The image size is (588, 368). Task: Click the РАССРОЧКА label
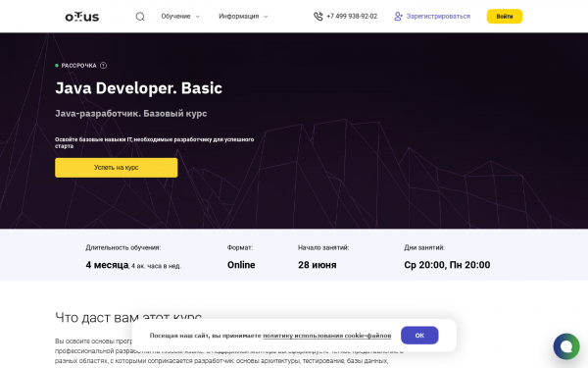click(78, 66)
